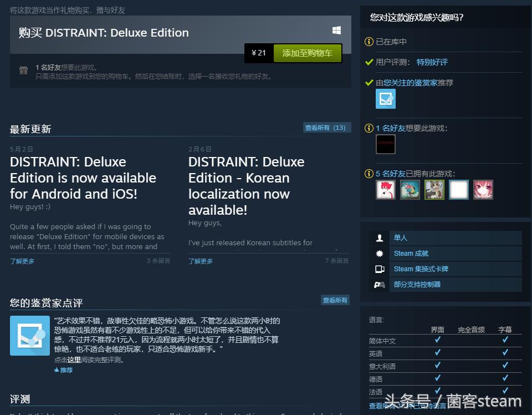This screenshot has height=415, width=532.
Task: Click 了解更多 under the May 2 update
Action: click(x=22, y=261)
